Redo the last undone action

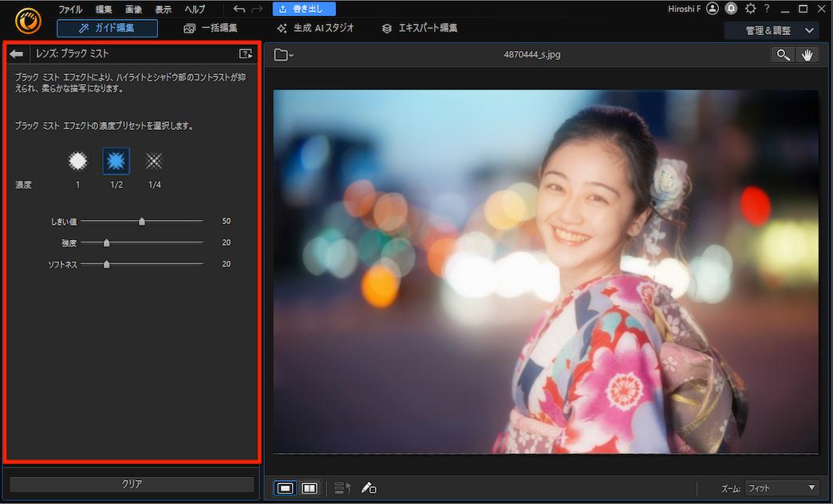[257, 9]
